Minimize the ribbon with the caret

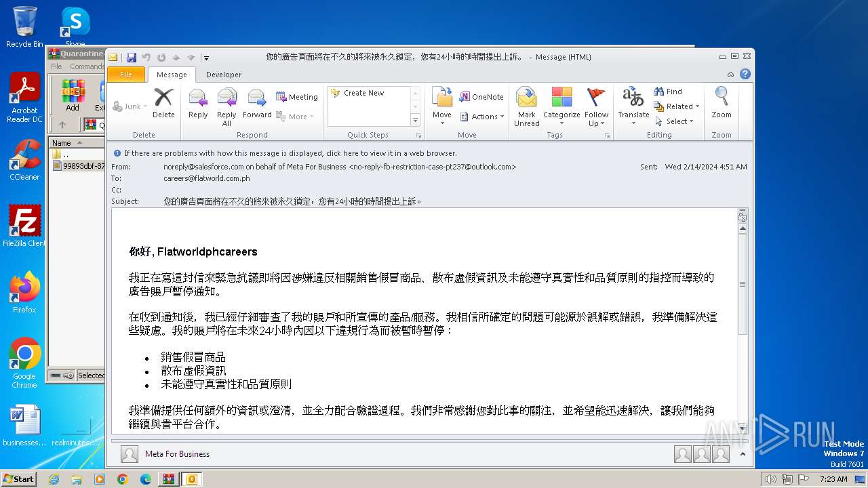pos(730,75)
